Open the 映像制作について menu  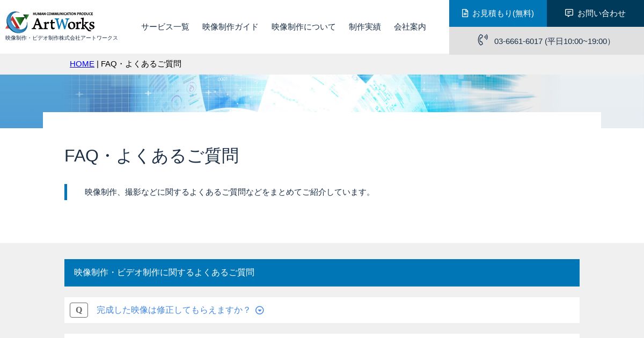tap(304, 27)
